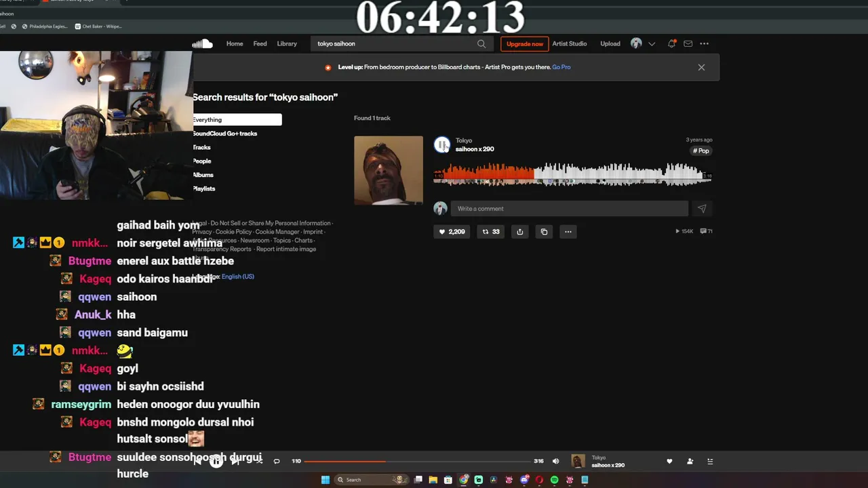This screenshot has height=488, width=868.
Task: Open the Newsroom footer link
Action: click(255, 241)
